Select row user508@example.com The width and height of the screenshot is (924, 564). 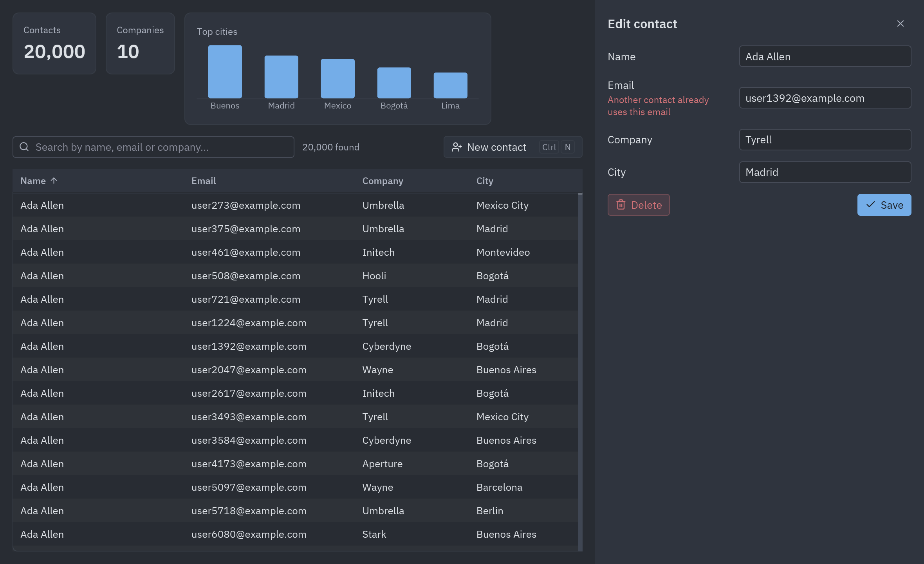(296, 275)
